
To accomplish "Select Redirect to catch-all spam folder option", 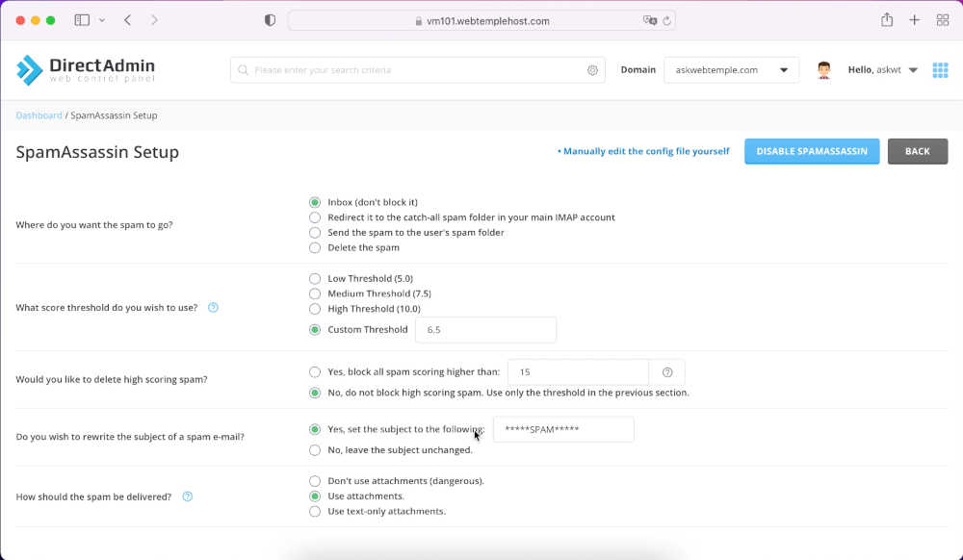I will click(315, 217).
